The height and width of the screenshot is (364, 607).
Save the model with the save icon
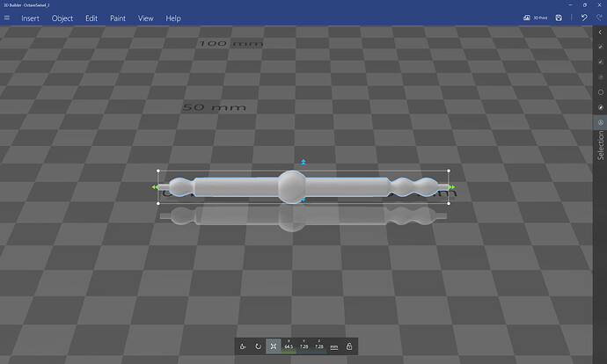[559, 18]
